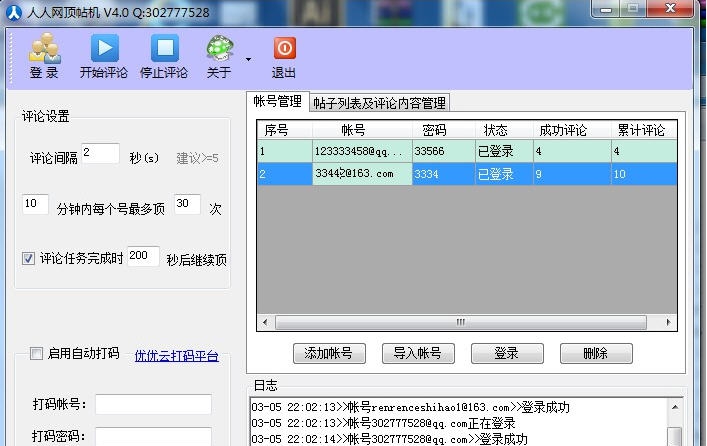Toggle 评论任务完成时 checkbox
The height and width of the screenshot is (446, 707).
tap(28, 259)
